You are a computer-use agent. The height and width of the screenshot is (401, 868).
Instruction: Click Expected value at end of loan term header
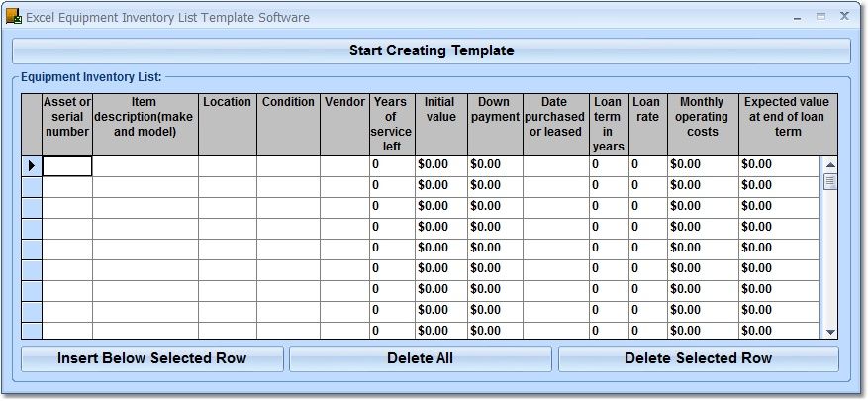point(788,125)
